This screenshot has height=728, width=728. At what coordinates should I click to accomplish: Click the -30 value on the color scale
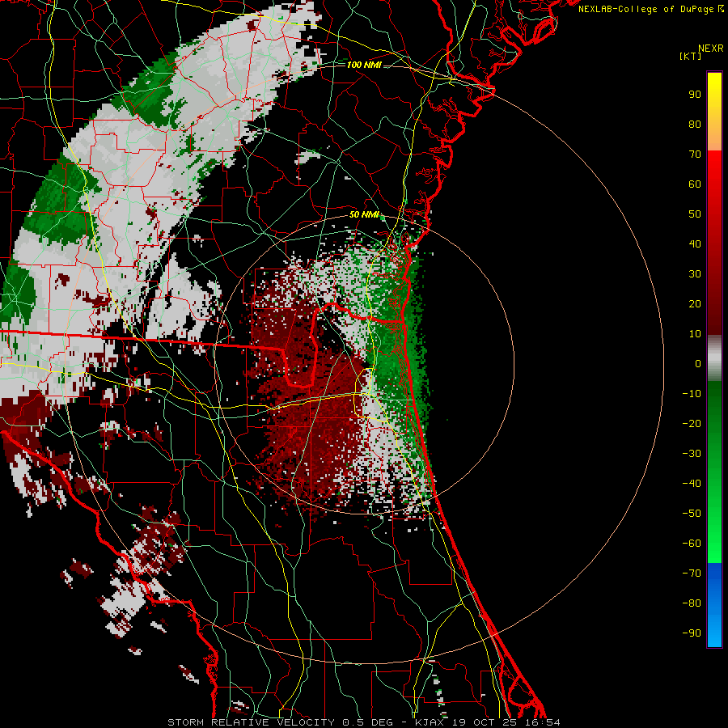692,454
